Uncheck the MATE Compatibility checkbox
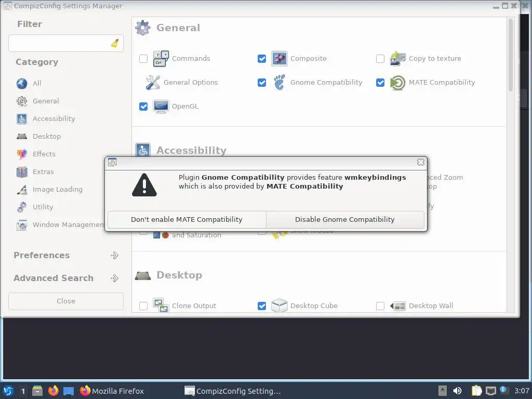 pyautogui.click(x=380, y=83)
